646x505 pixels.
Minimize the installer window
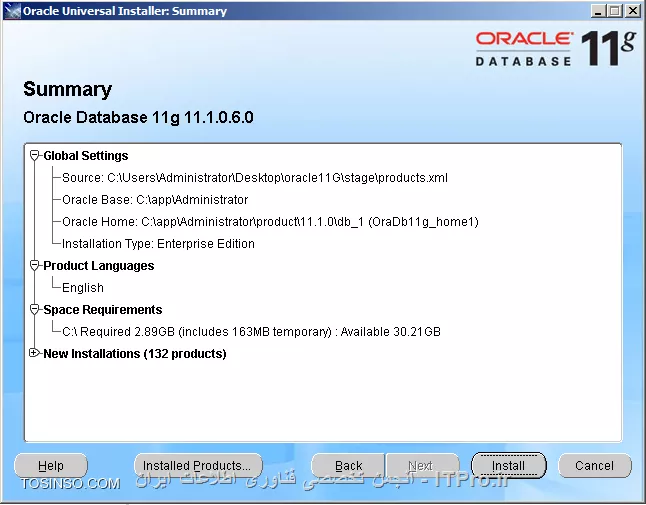pos(598,11)
